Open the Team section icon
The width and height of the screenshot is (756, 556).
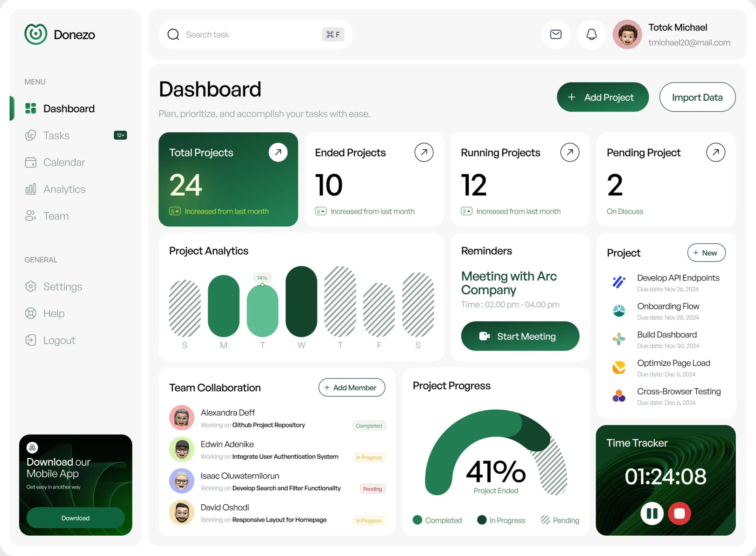(31, 216)
